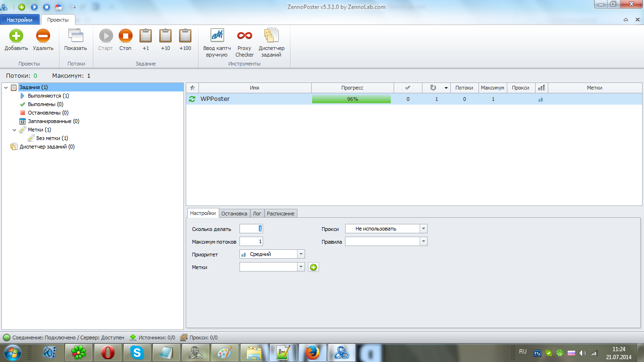This screenshot has width=644, height=362.
Task: Stop the task with the Стоп button
Action: [x=125, y=41]
